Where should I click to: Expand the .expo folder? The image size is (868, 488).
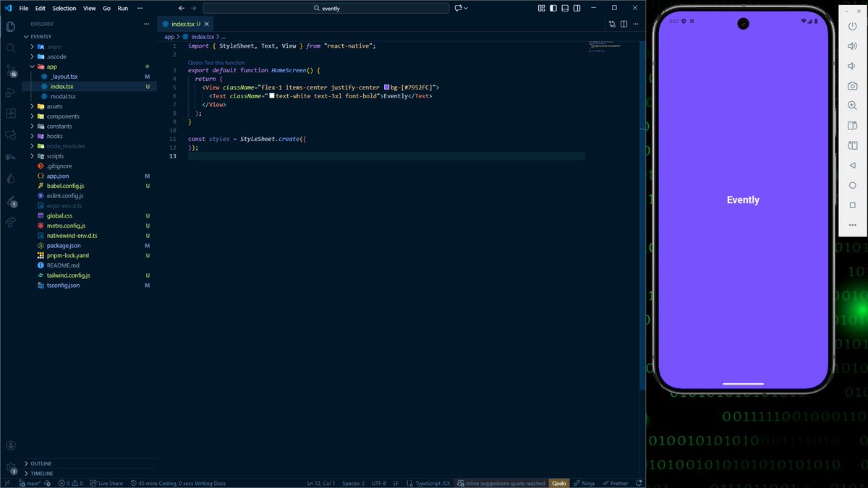pyautogui.click(x=54, y=46)
